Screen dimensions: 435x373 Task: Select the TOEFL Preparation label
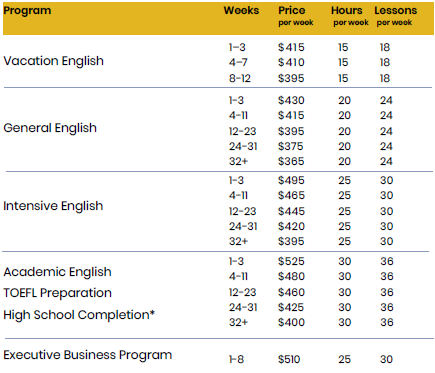tap(57, 293)
